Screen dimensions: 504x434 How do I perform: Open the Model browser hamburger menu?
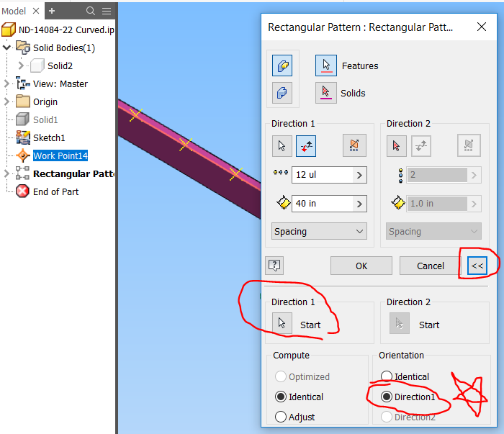107,11
